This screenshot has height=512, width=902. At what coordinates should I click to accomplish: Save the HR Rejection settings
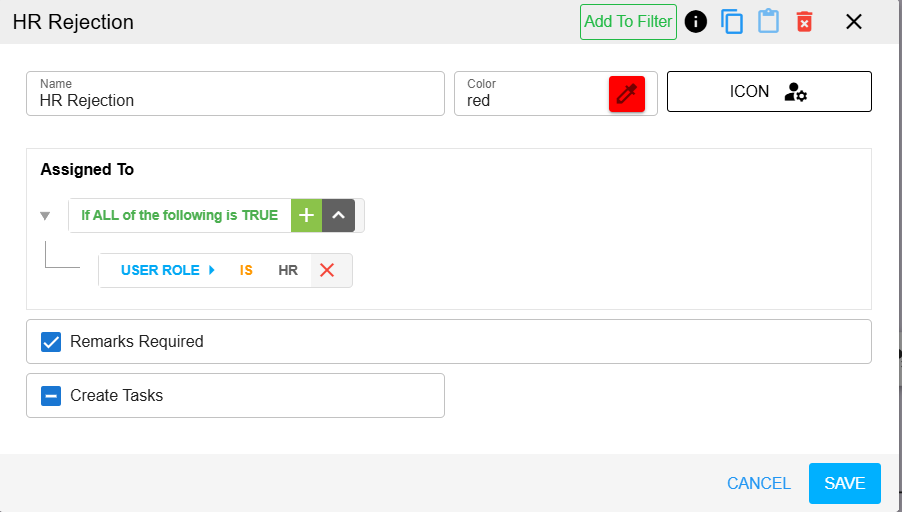pos(844,483)
